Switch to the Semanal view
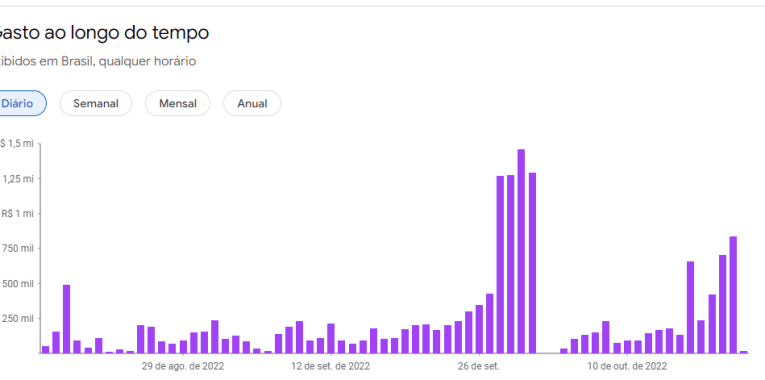Viewport: 765px width, 380px height. [96, 103]
